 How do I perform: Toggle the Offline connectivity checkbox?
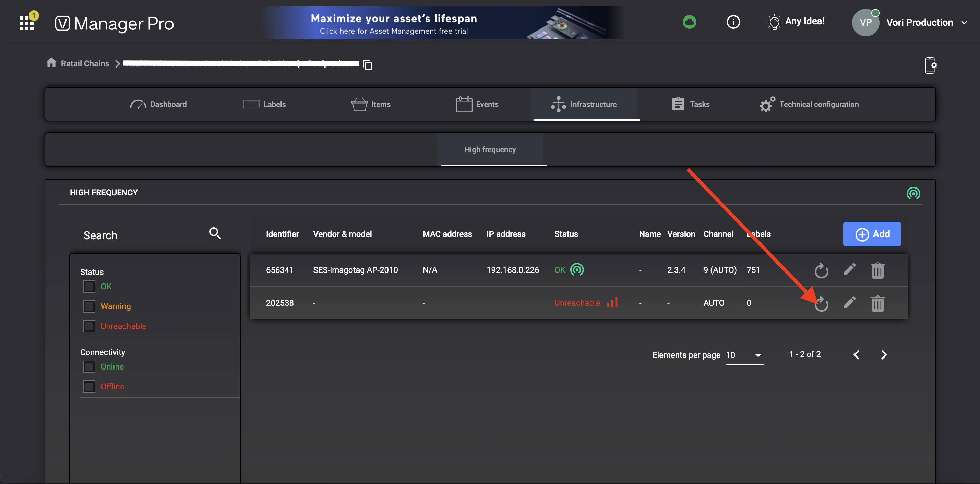pyautogui.click(x=89, y=386)
